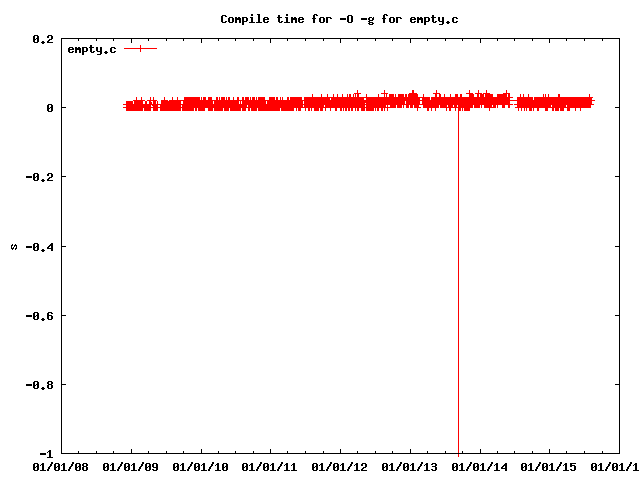Click the 01/01/15 x-axis date label
Viewport: 640px width, 480px height.
tap(551, 466)
